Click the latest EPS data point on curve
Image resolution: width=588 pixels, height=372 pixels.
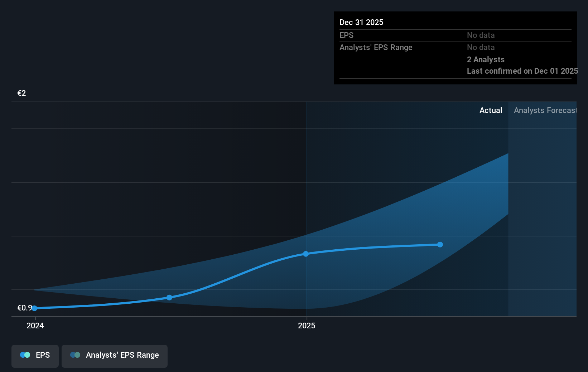pyautogui.click(x=440, y=244)
